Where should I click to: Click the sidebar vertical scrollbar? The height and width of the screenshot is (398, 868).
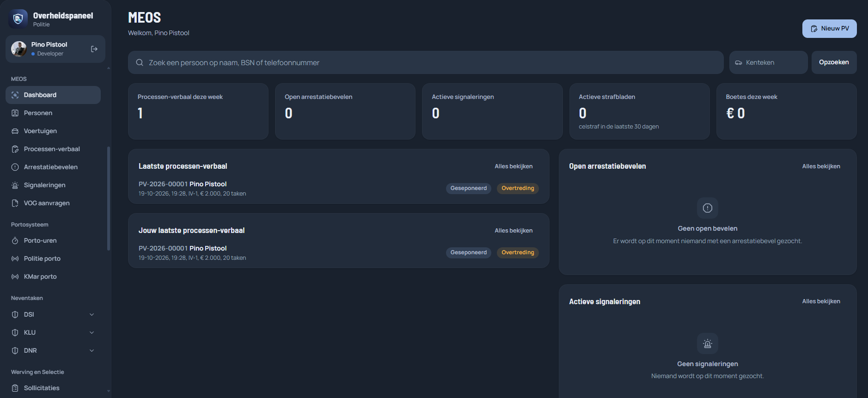pos(109,199)
